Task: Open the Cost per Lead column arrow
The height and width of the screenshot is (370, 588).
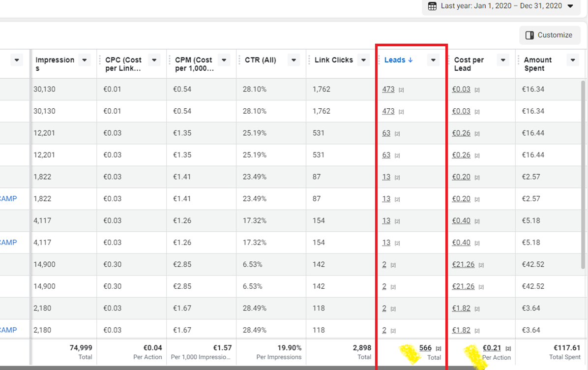Action: (x=503, y=60)
